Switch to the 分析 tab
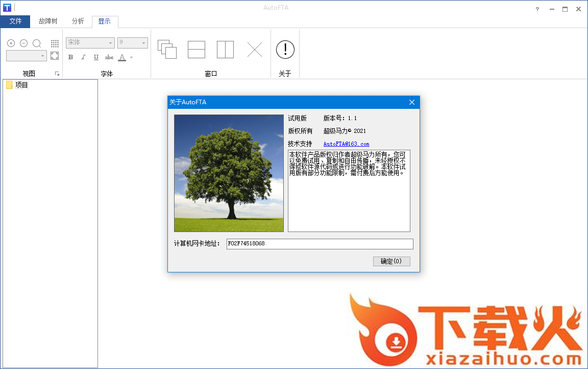 pyautogui.click(x=78, y=21)
